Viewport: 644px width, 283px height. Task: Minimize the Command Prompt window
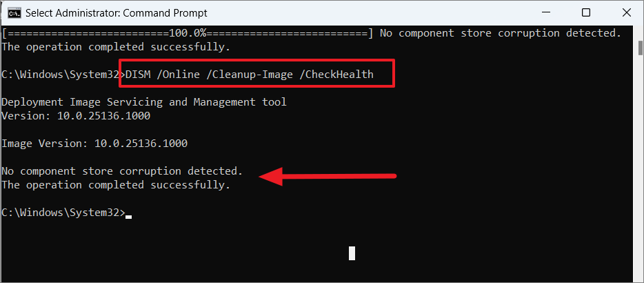pyautogui.click(x=546, y=12)
